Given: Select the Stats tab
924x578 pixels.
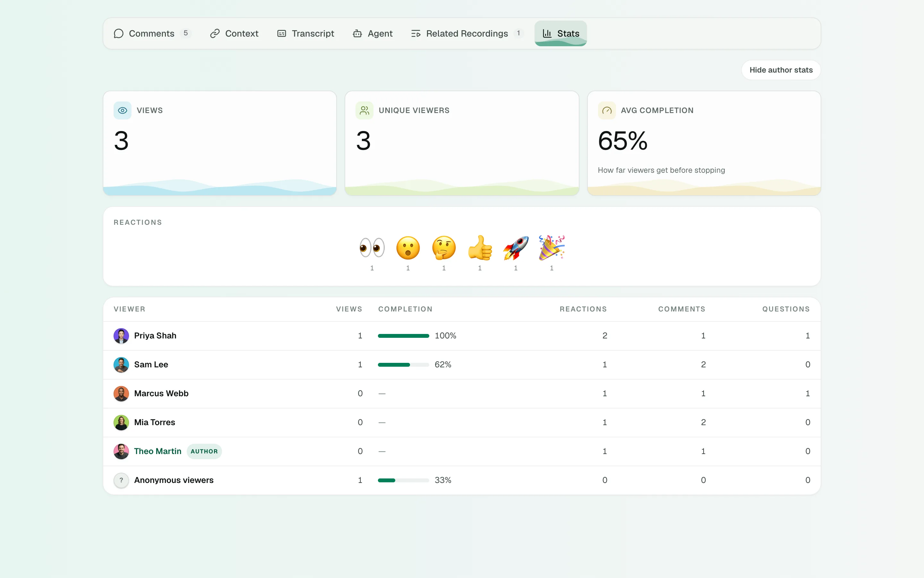Looking at the screenshot, I should point(560,33).
